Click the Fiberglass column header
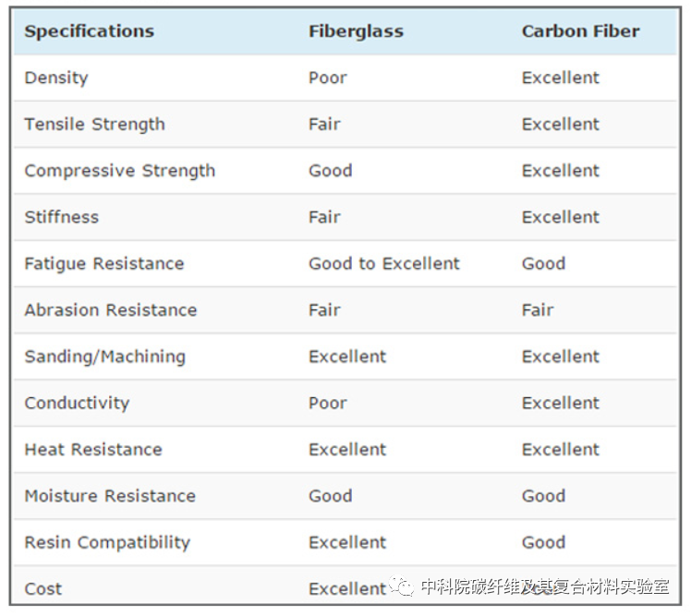 356,31
